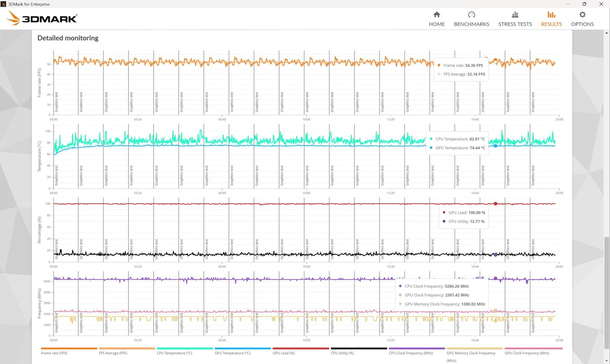Click the Percentage (%) axis title
The height and width of the screenshot is (364, 610).
point(39,230)
